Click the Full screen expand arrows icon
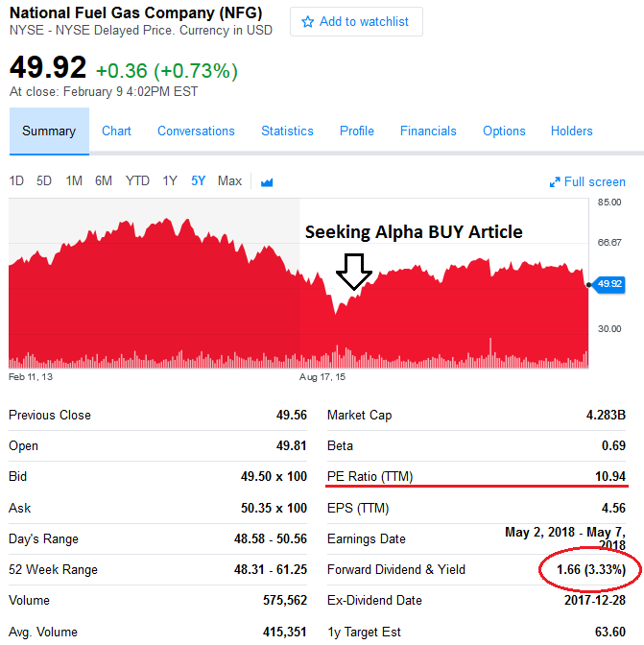The width and height of the screenshot is (644, 645). [555, 181]
